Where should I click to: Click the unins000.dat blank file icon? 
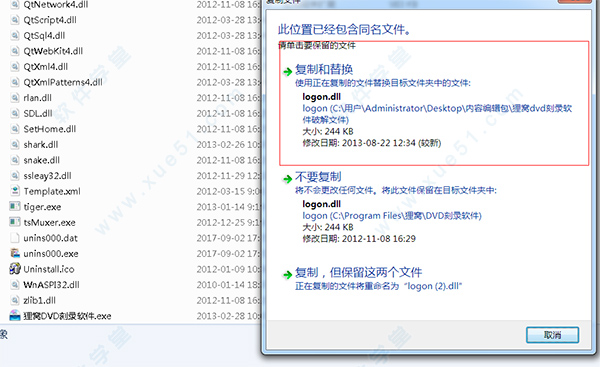pyautogui.click(x=15, y=238)
